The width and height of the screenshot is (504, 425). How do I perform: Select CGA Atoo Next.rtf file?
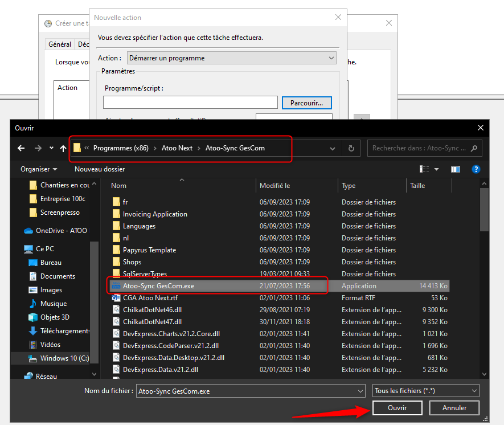[279, 298]
